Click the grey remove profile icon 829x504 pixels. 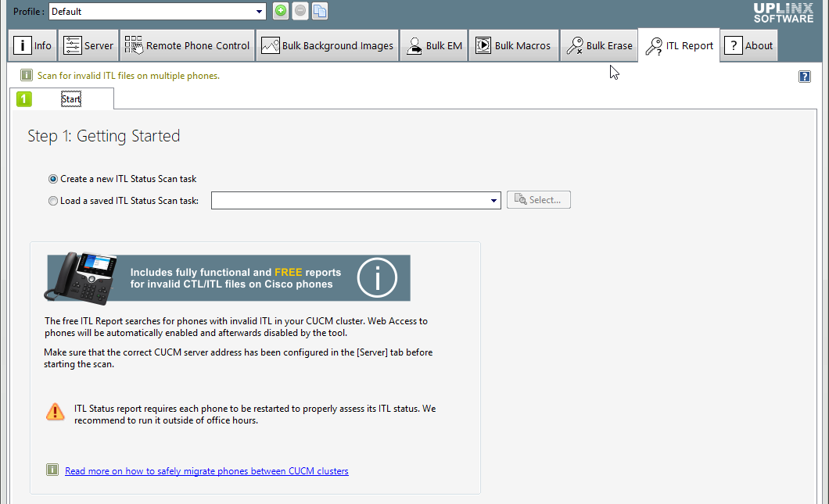point(300,11)
